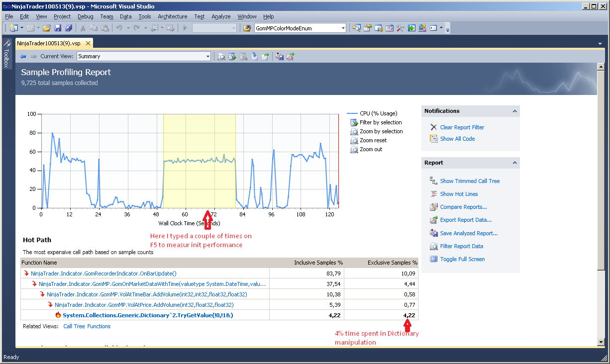Click the GomRecorderIndicator.OnBarUpdate() function row

[219, 273]
